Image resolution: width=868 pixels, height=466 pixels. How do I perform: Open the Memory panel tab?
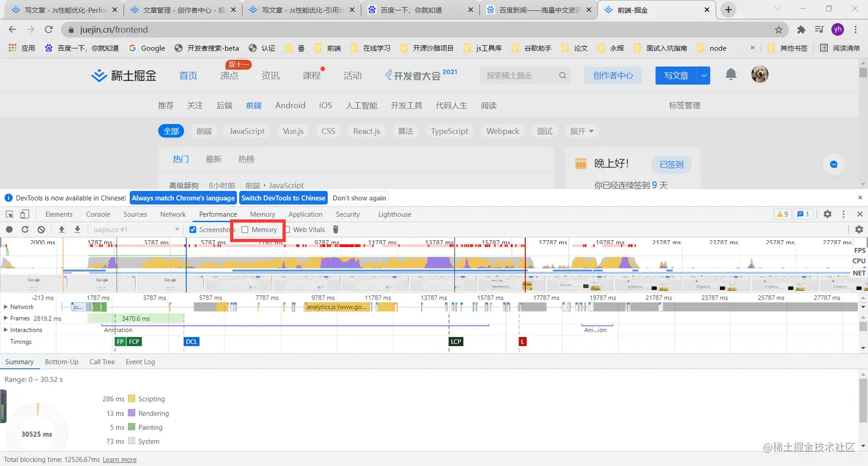262,214
